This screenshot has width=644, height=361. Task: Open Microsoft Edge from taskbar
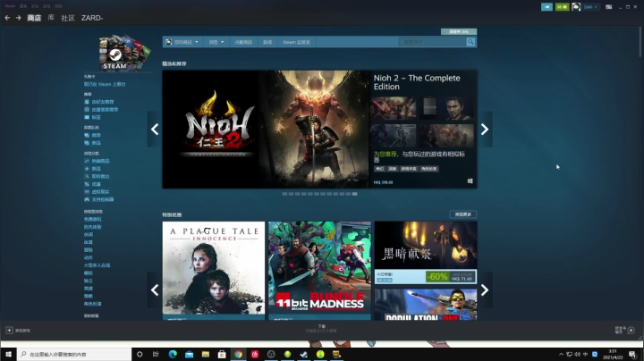click(x=173, y=354)
